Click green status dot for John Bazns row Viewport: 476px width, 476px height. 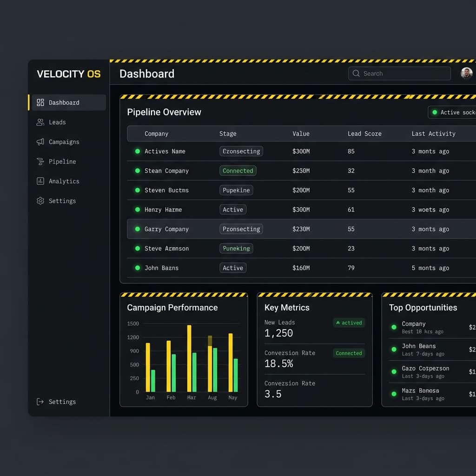coord(138,268)
